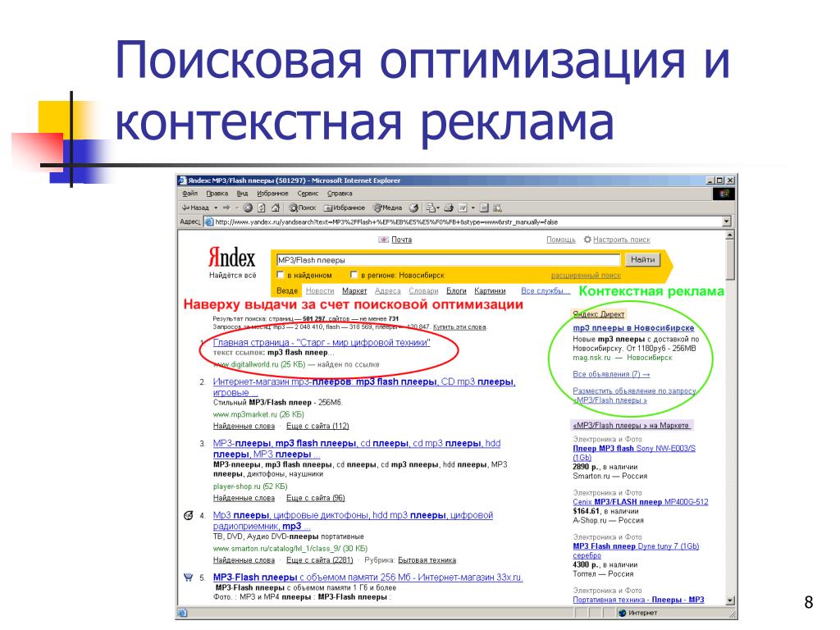The image size is (840, 630).
Task: Print the page with the printer icon
Action: (449, 208)
